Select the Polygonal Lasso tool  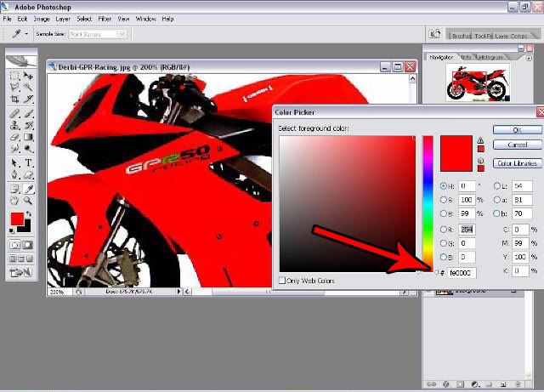click(x=14, y=87)
